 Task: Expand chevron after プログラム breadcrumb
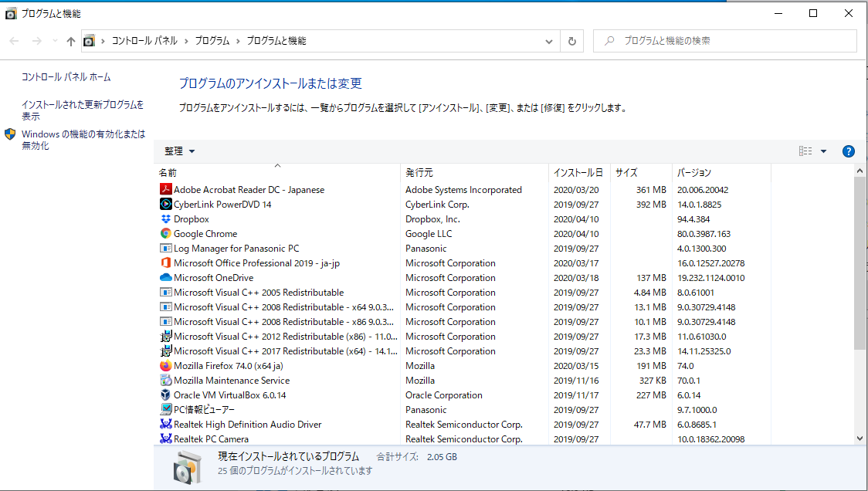point(238,41)
